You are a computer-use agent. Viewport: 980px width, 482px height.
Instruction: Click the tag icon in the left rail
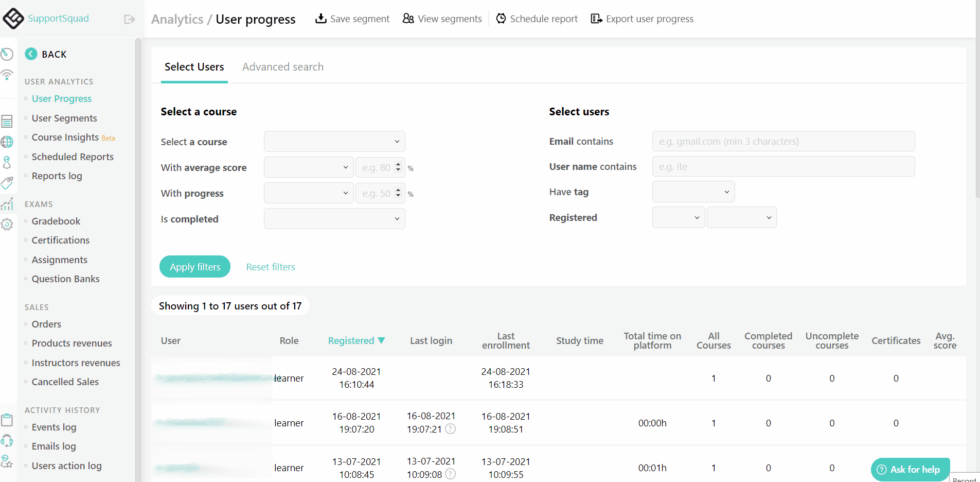[7, 183]
